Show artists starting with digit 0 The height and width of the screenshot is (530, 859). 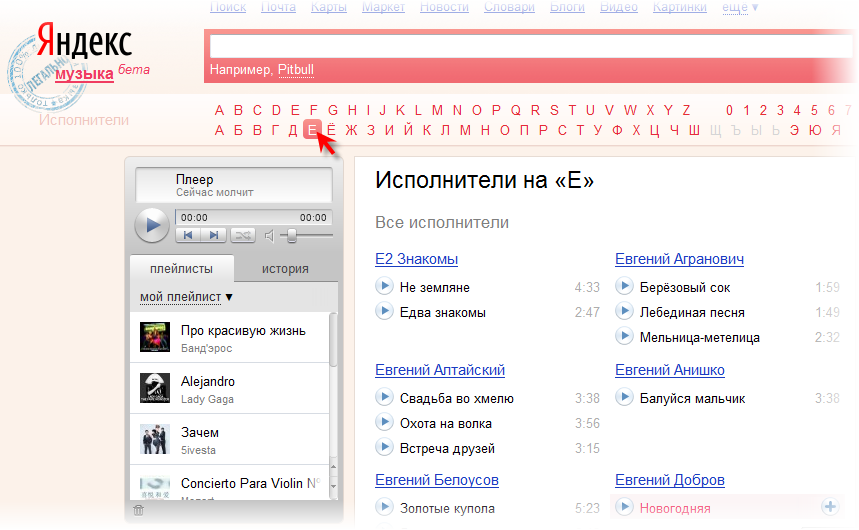click(729, 110)
